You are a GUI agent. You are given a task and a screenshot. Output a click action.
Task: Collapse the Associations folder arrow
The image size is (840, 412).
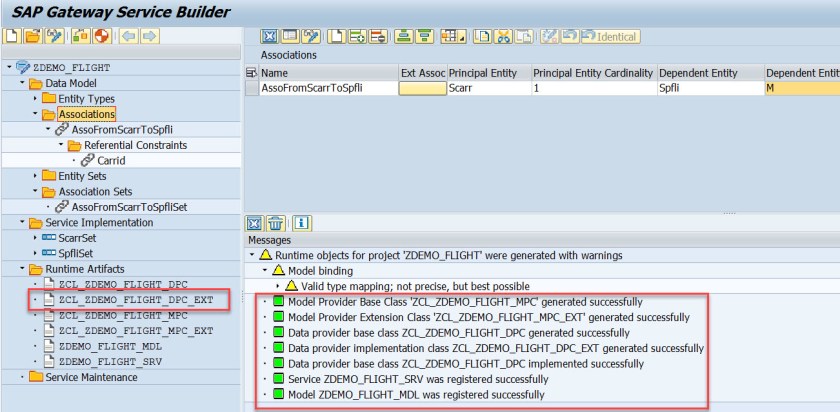(x=35, y=114)
